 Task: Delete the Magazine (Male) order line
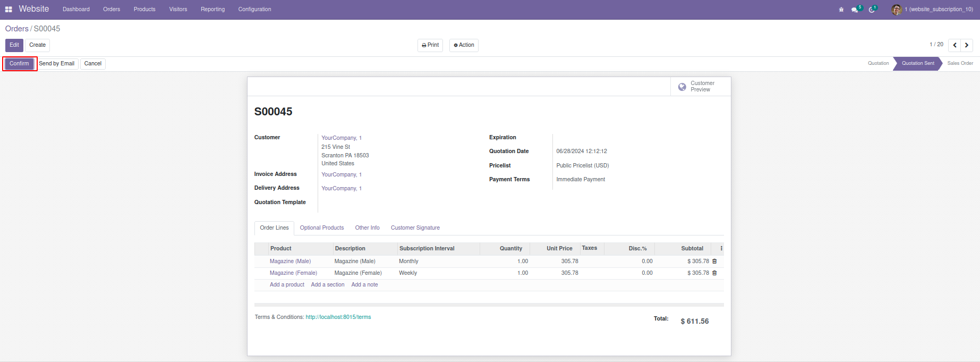pos(714,262)
